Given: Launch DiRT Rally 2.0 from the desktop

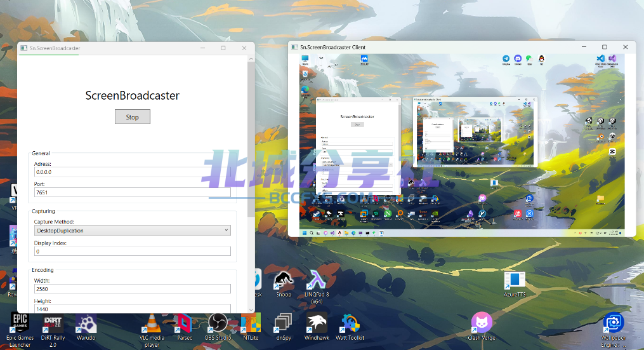Looking at the screenshot, I should pyautogui.click(x=53, y=329).
